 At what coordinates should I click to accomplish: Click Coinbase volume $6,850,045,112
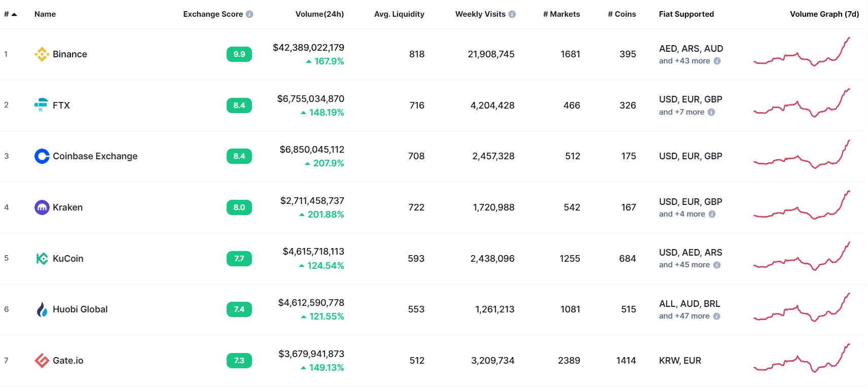pyautogui.click(x=312, y=150)
